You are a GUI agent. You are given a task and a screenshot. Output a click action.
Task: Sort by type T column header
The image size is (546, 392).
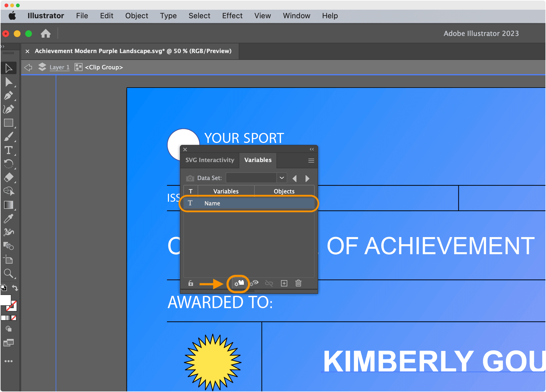click(190, 191)
